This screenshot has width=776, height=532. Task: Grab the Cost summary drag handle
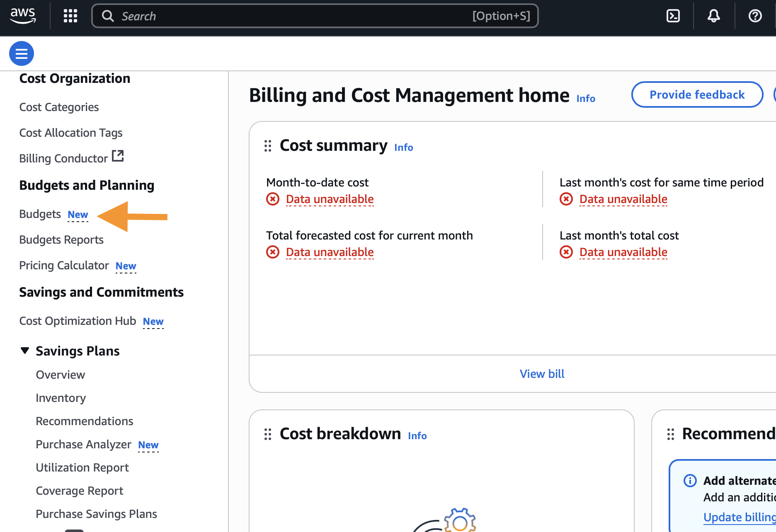pyautogui.click(x=268, y=146)
